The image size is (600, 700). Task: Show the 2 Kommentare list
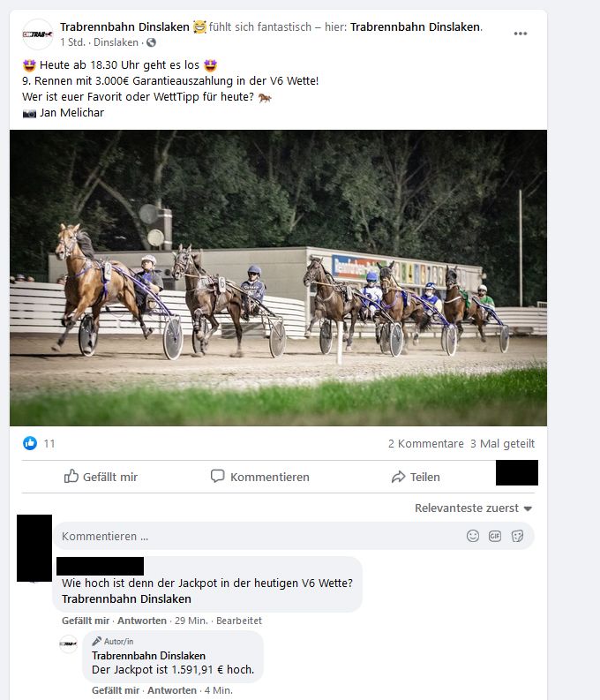coord(425,443)
